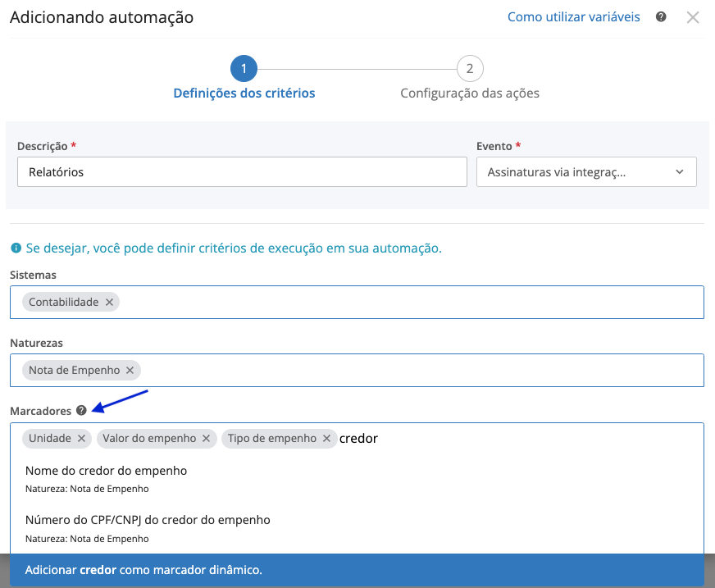
Task: Click inside the Naturezas multi-select field
Action: [x=410, y=371]
